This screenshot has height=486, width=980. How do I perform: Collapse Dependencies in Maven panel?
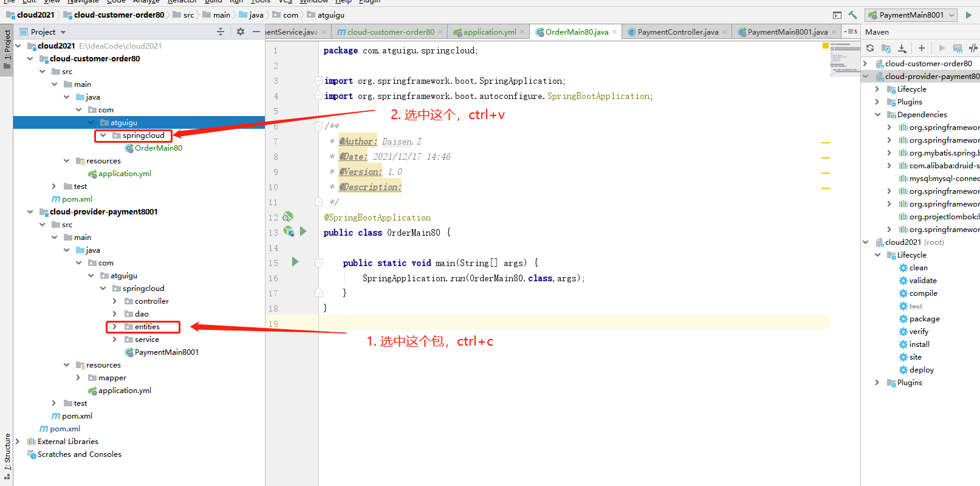(x=877, y=115)
